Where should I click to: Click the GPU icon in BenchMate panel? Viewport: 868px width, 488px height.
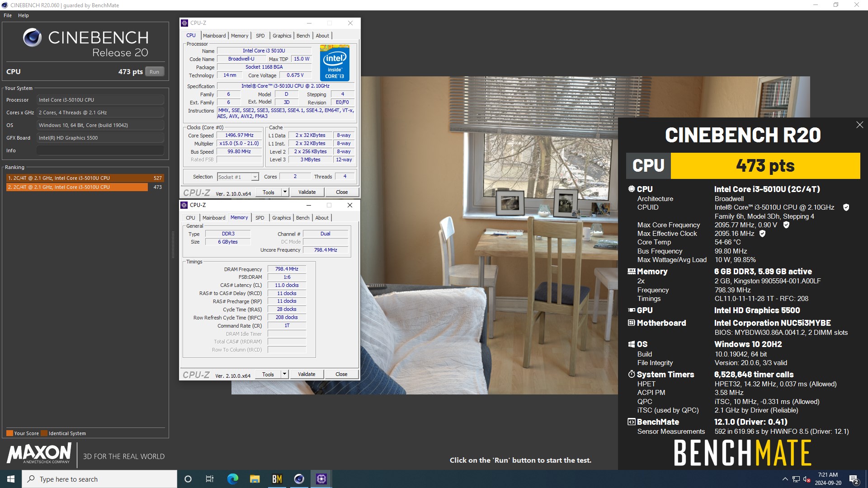coord(632,310)
